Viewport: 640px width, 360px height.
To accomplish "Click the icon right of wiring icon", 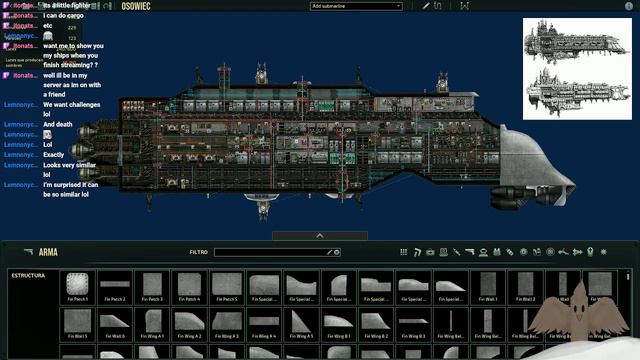I will (x=464, y=6).
